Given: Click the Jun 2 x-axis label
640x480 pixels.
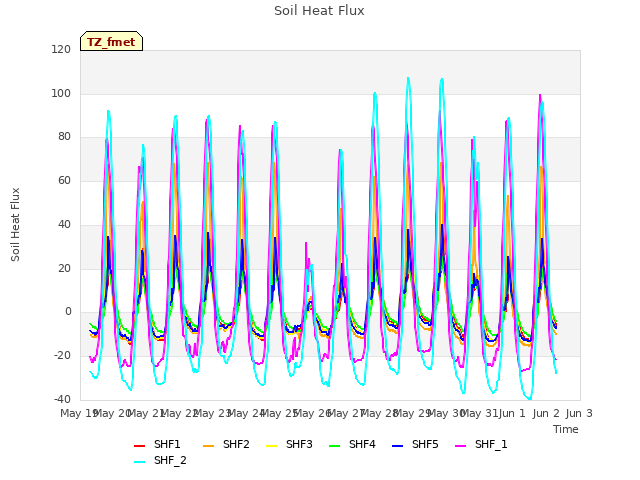Looking at the screenshot, I should point(546,413).
